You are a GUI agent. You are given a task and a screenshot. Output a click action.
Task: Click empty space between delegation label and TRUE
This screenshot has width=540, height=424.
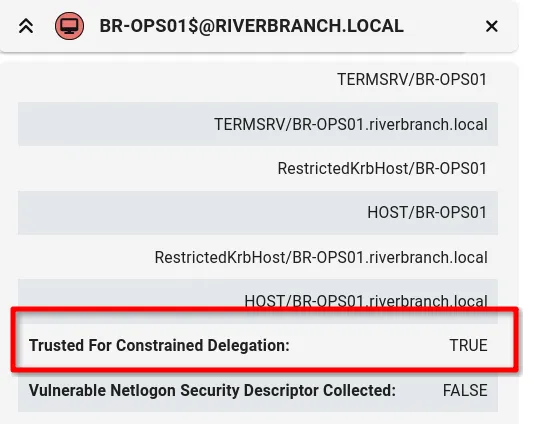coord(369,345)
